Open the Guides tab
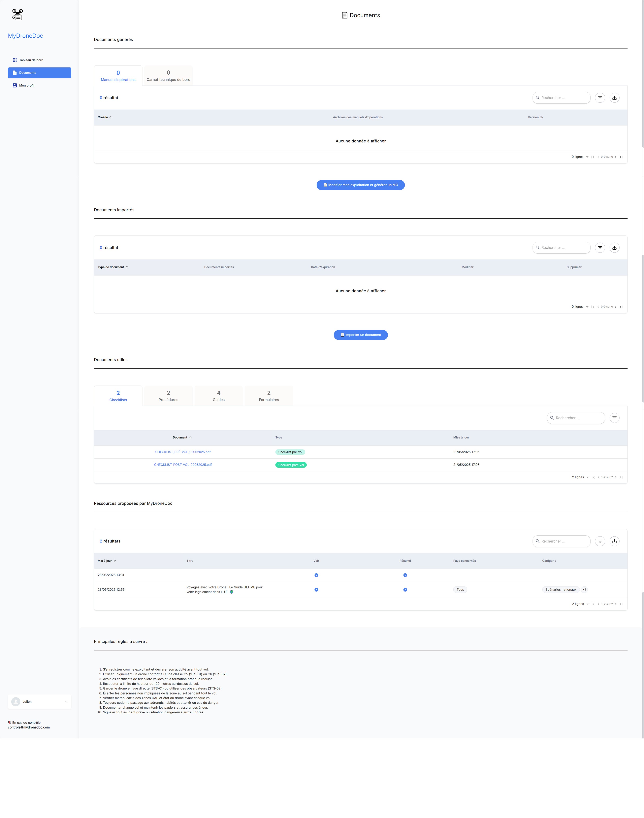The width and height of the screenshot is (644, 818). [x=218, y=395]
